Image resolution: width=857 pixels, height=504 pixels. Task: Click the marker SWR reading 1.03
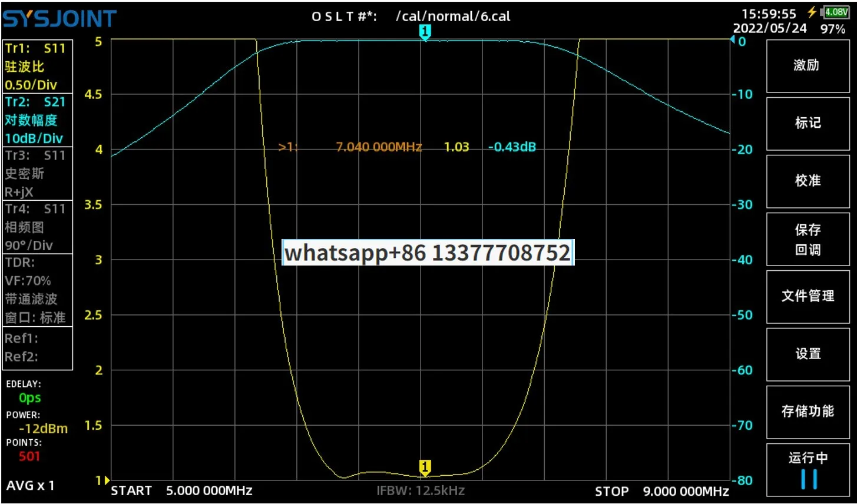(456, 147)
